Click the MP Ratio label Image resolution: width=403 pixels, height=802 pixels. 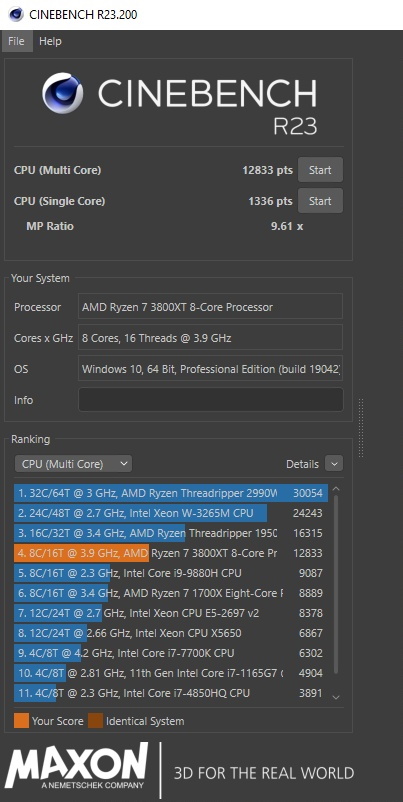click(x=50, y=226)
